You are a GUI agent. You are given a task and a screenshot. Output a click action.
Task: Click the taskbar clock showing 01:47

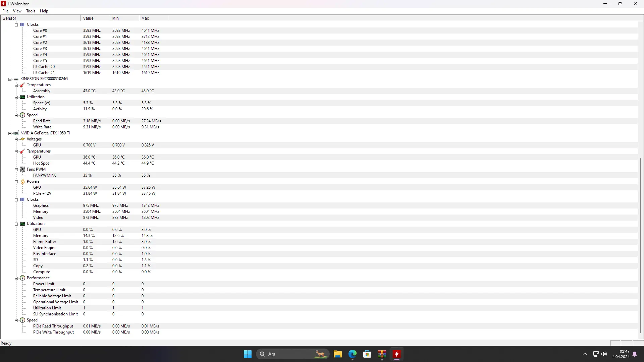coord(621,354)
